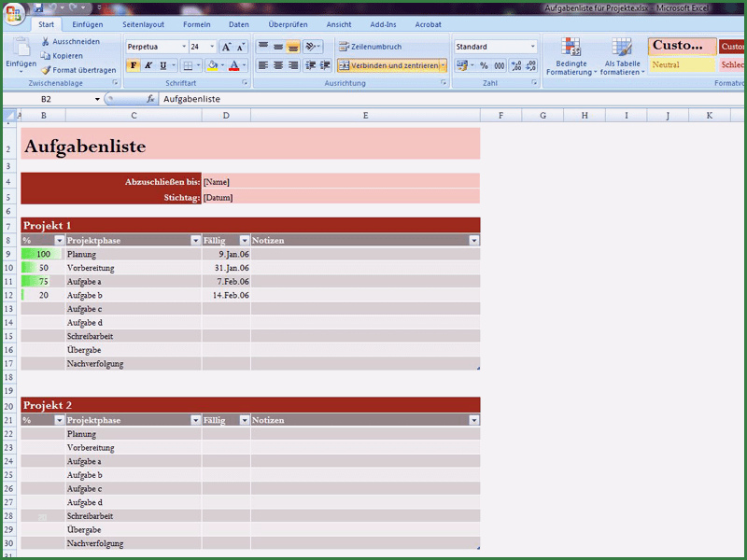Apply bold formatting with the F icon
Screen dimensions: 747x560
(134, 63)
